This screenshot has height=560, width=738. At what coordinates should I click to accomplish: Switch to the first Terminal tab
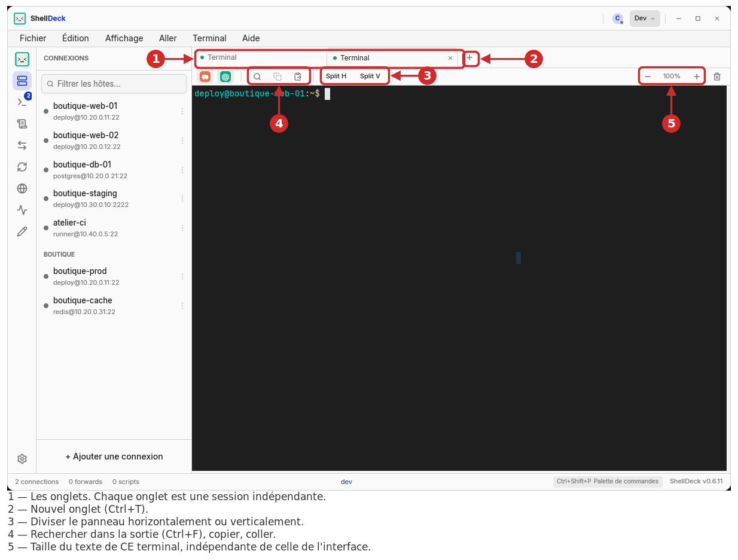tap(260, 57)
